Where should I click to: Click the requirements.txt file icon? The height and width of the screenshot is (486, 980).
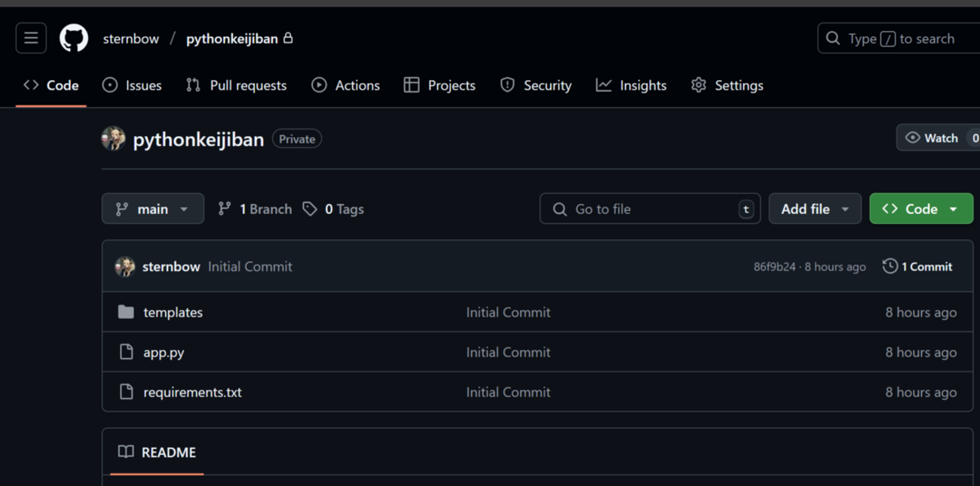point(126,392)
